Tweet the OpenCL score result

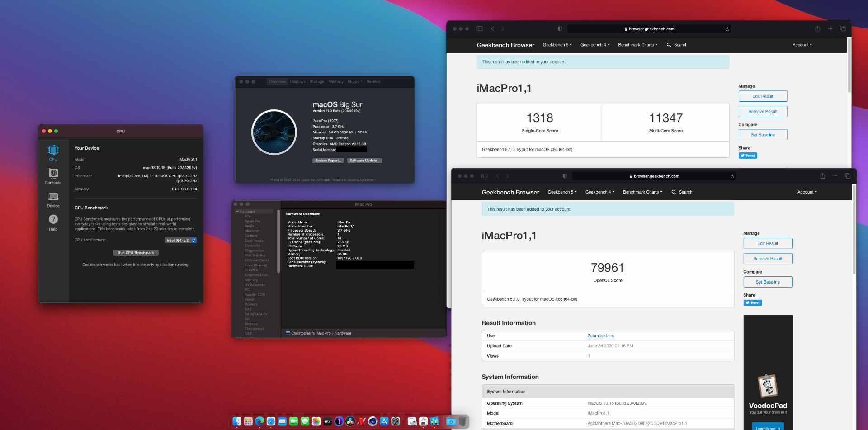click(753, 303)
